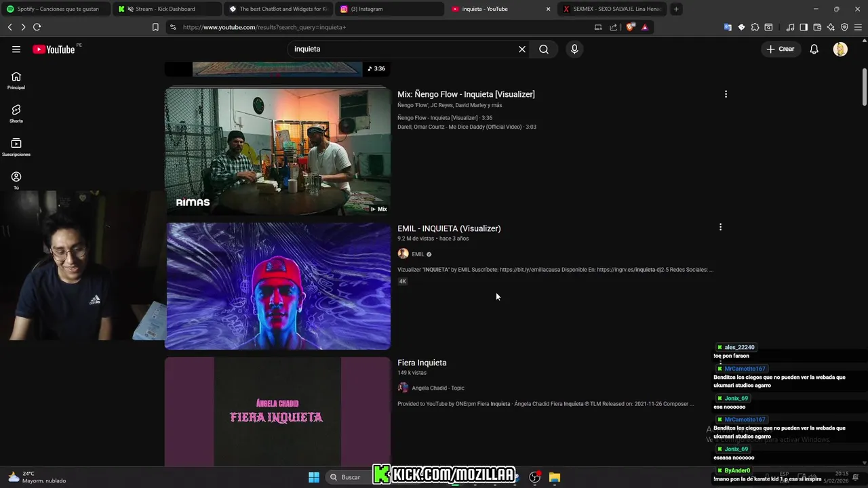Open Suscripciones in the sidebar
The width and height of the screenshot is (868, 488).
pyautogui.click(x=16, y=147)
